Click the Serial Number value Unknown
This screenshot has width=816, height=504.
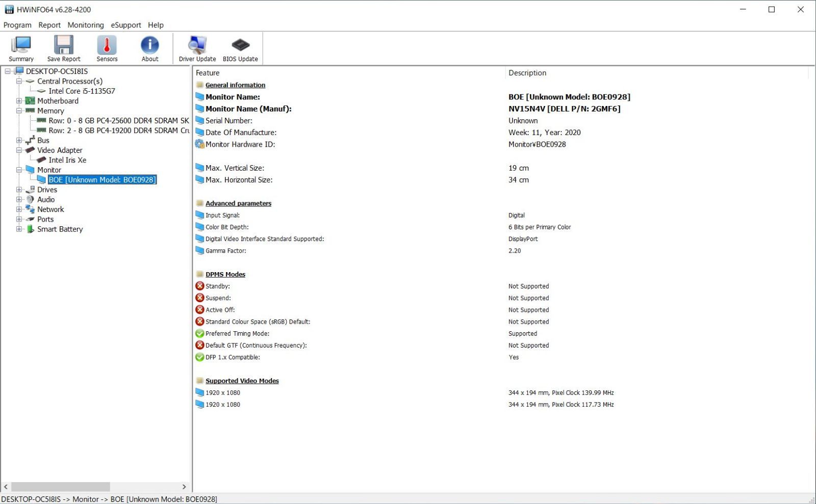click(523, 121)
